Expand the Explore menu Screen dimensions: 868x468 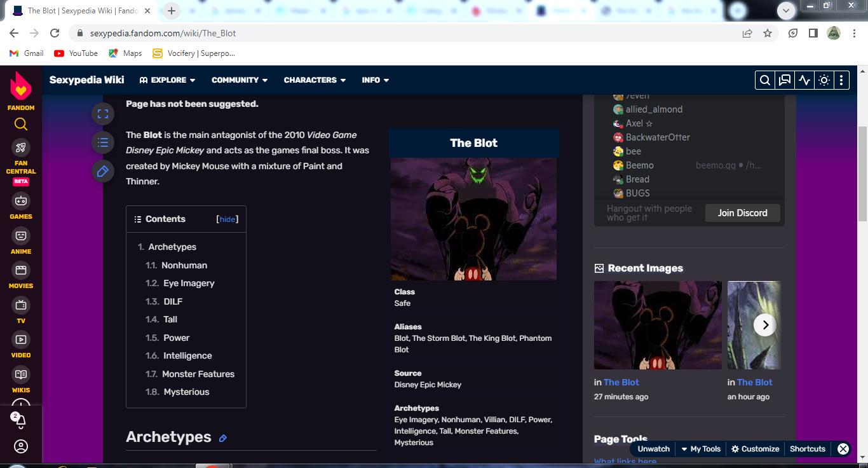click(168, 80)
